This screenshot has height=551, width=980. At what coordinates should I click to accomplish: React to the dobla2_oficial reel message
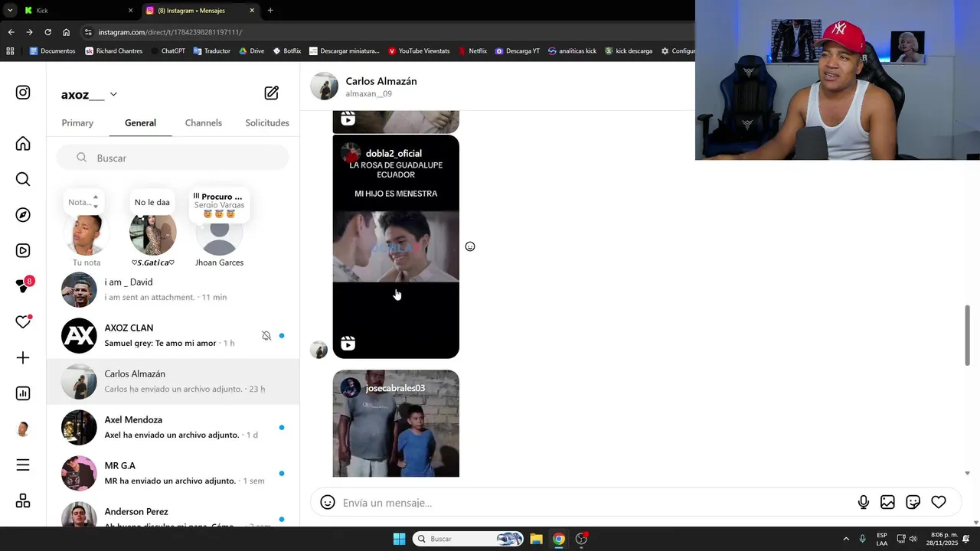coord(470,246)
